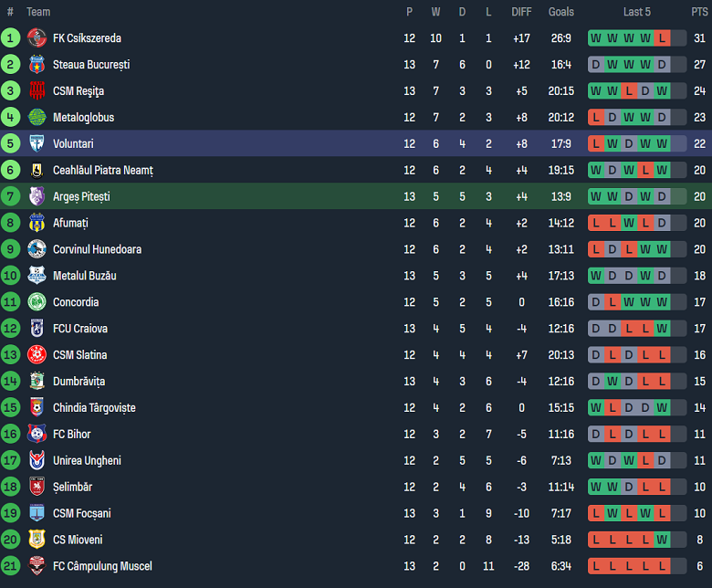Click rank 1 position badge
This screenshot has width=712, height=588.
tap(10, 38)
